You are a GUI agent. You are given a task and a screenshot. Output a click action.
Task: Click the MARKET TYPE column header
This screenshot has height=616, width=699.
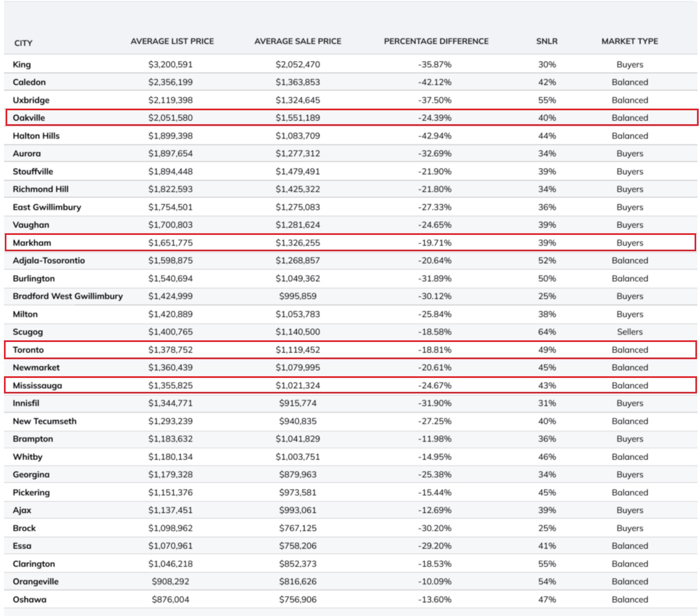coord(629,41)
